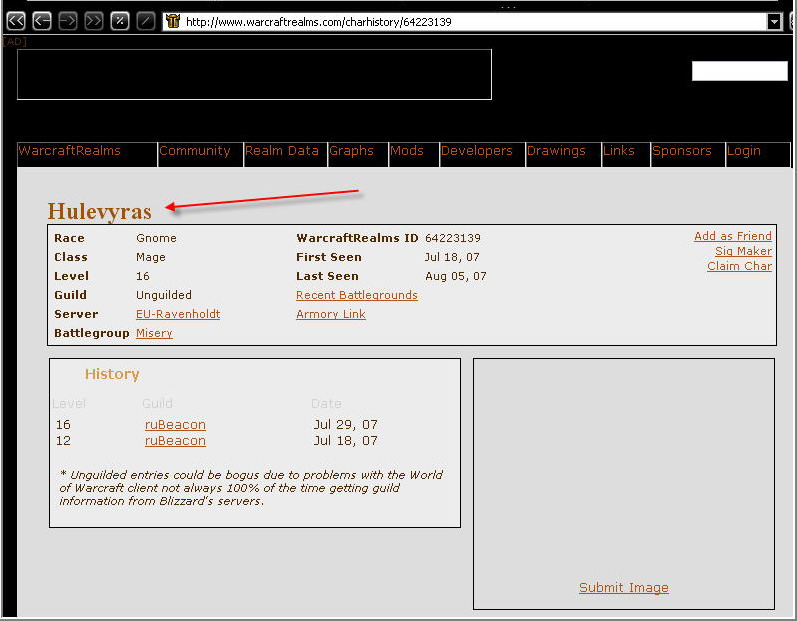Click the slash-symbol toolbar button
Screen dimensions: 797x621
[146, 21]
